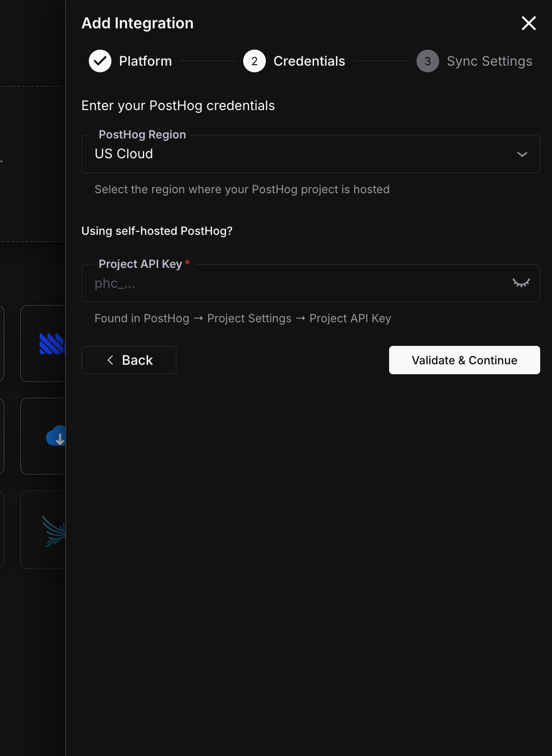Viewport: 552px width, 756px height.
Task: Open the US Cloud region combo box
Action: (310, 154)
